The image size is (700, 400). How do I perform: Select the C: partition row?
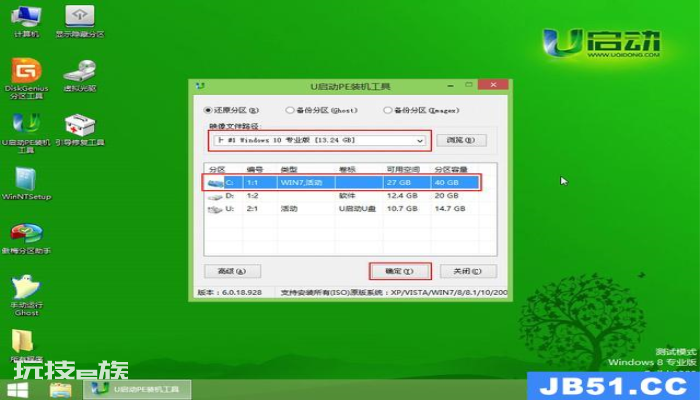342,183
